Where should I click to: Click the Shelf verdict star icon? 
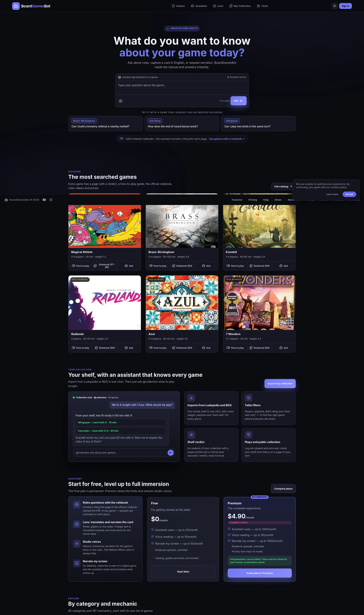click(x=191, y=434)
